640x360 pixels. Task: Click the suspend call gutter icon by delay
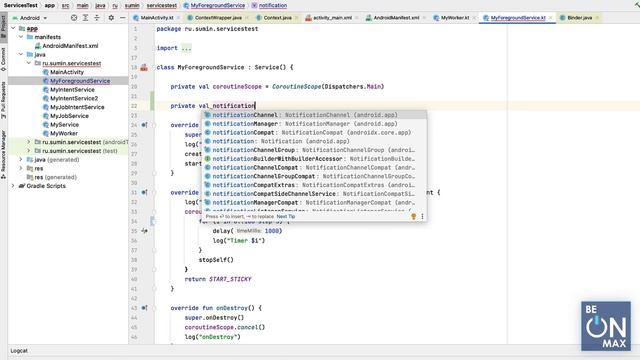coord(144,231)
